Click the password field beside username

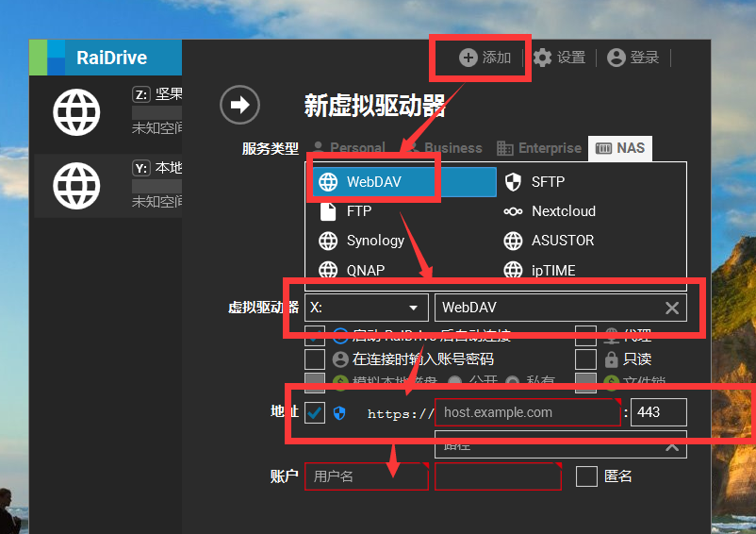tap(498, 476)
